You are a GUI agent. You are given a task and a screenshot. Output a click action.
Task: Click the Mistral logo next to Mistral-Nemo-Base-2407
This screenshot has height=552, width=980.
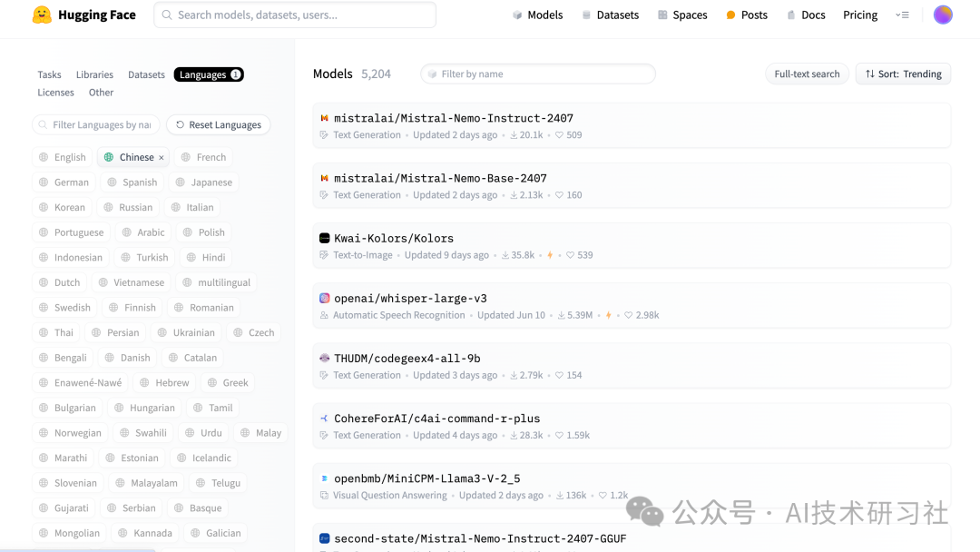point(324,178)
